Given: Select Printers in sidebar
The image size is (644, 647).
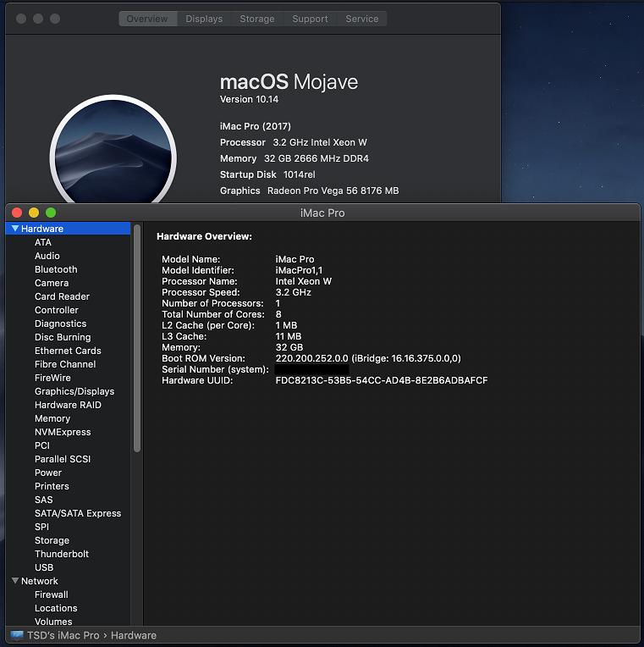Looking at the screenshot, I should (x=52, y=486).
